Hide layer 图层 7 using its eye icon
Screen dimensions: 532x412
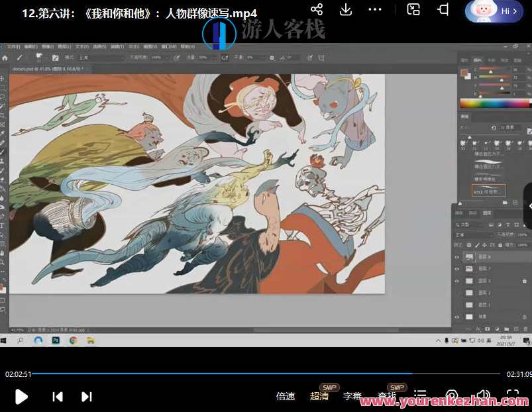pyautogui.click(x=456, y=269)
